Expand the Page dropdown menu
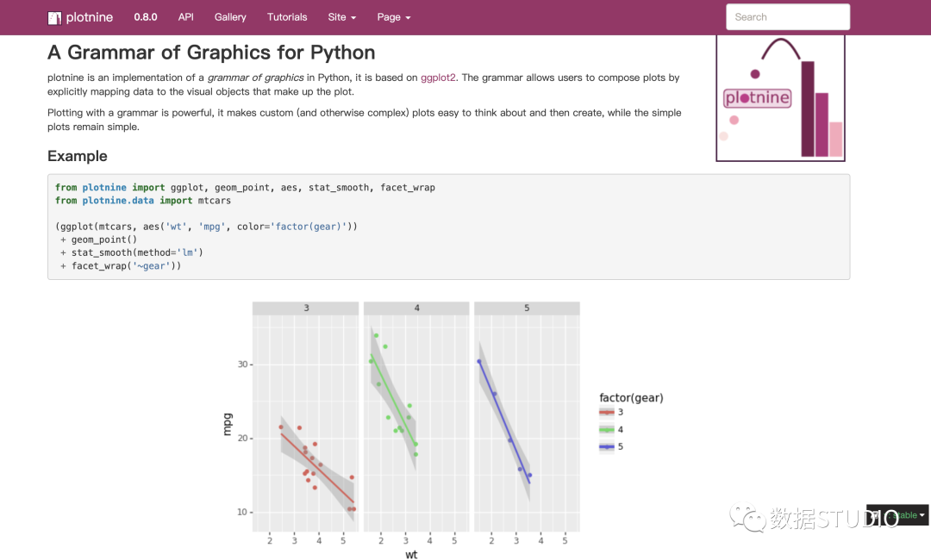Viewport: 931px width, 560px height. click(393, 17)
